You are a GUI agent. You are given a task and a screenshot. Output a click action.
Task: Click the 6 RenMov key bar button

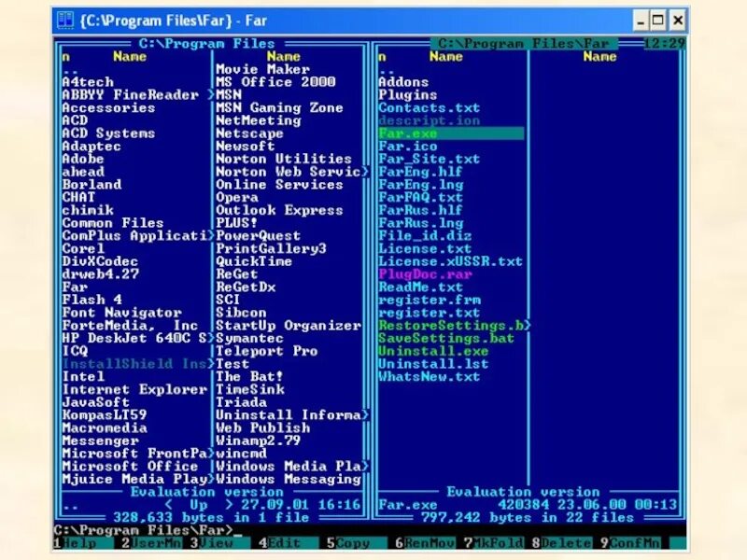425,543
